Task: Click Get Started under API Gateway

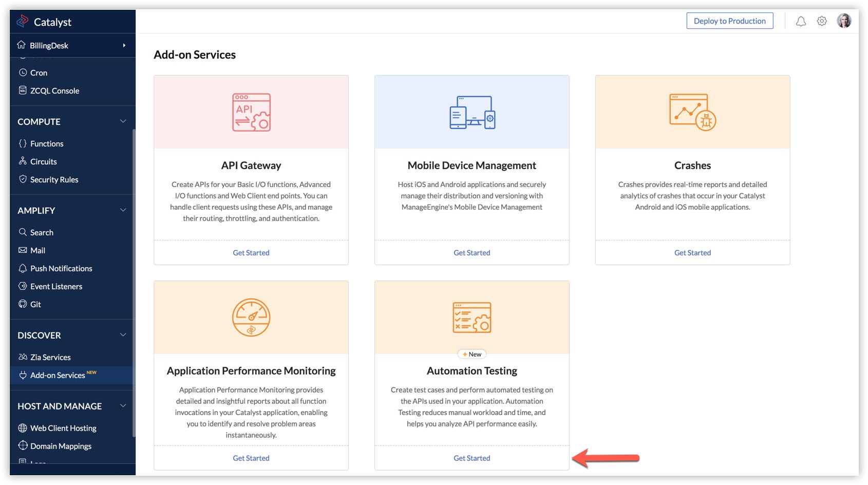Action: tap(251, 253)
